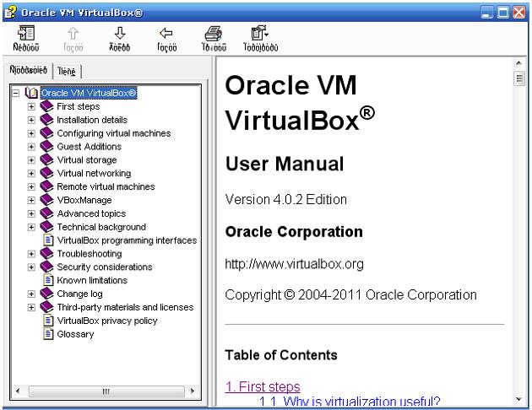Screen dimensions: 532x410
Task: Open the Why is virtualization useful link
Action: pyautogui.click(x=350, y=402)
